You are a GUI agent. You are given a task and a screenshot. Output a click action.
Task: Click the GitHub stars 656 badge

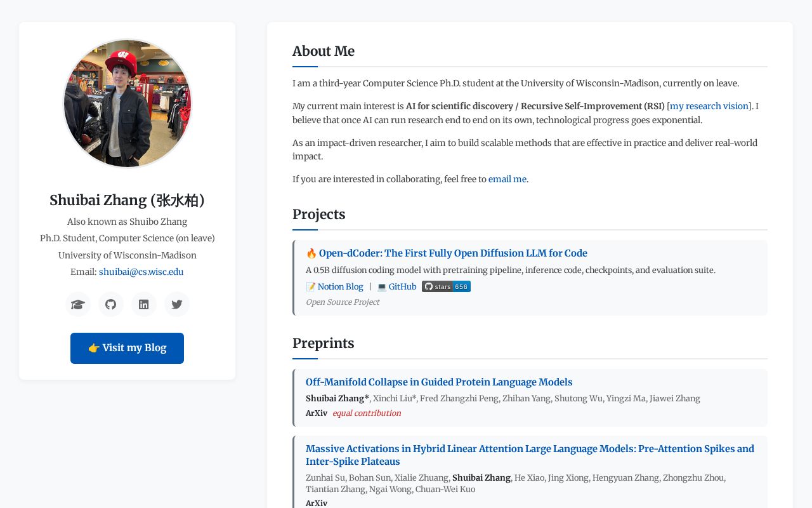(446, 286)
